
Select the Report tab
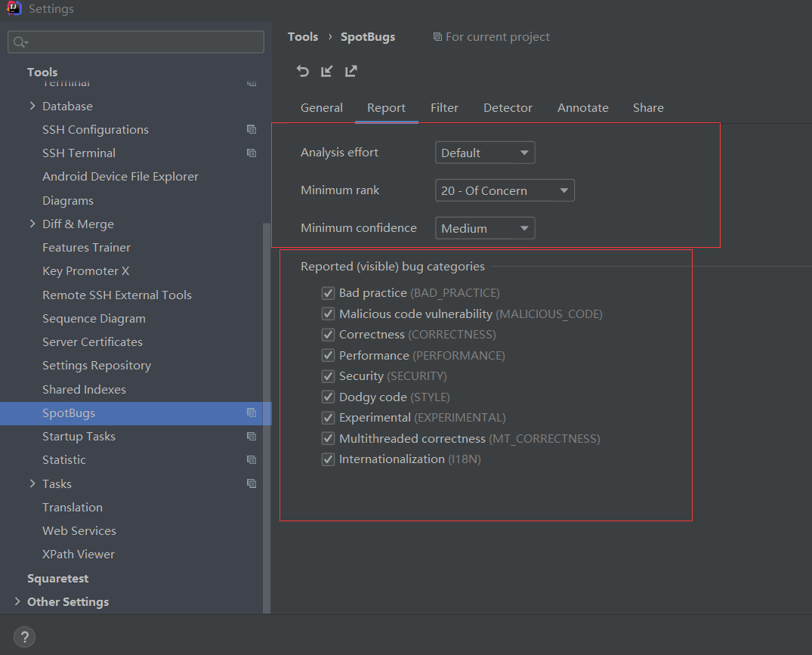pos(386,108)
